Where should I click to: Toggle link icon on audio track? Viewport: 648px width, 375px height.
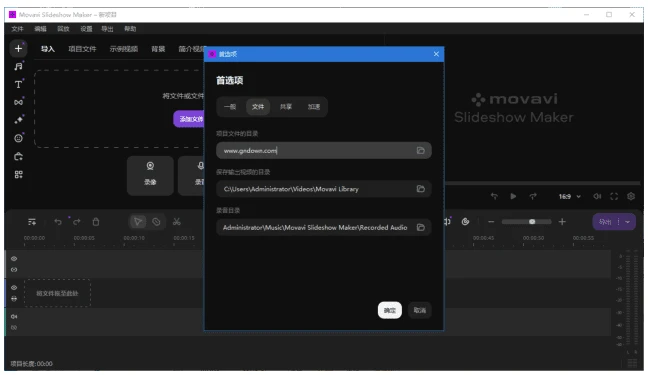click(14, 328)
